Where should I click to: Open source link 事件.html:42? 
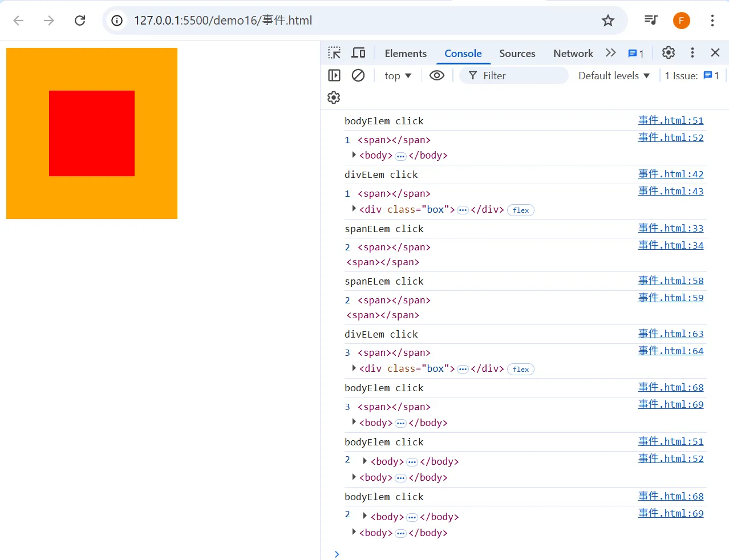tap(670, 174)
